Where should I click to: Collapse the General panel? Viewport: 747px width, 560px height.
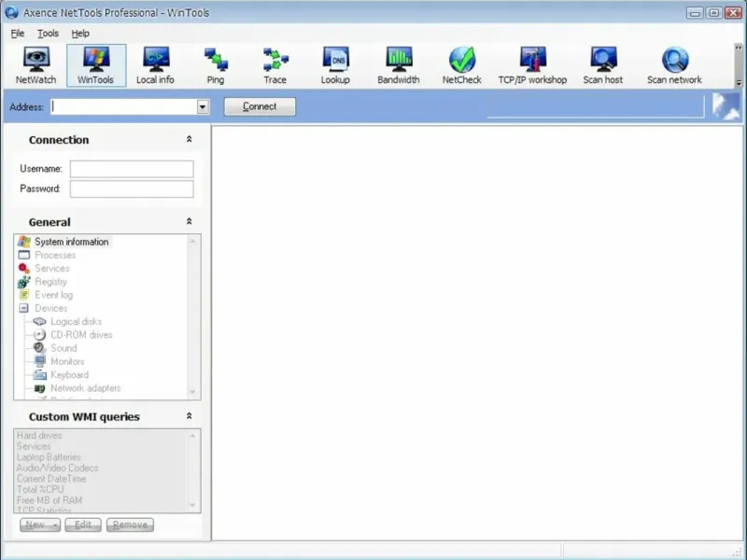pos(190,222)
